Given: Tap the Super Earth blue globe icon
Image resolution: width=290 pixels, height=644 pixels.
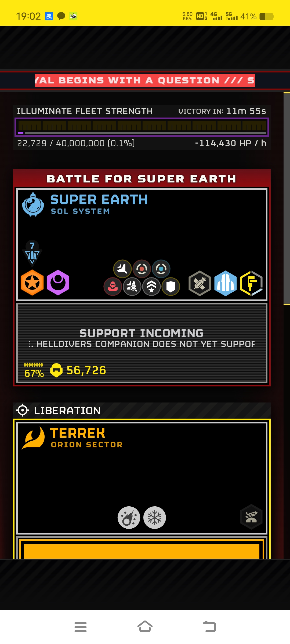Looking at the screenshot, I should coord(33,204).
